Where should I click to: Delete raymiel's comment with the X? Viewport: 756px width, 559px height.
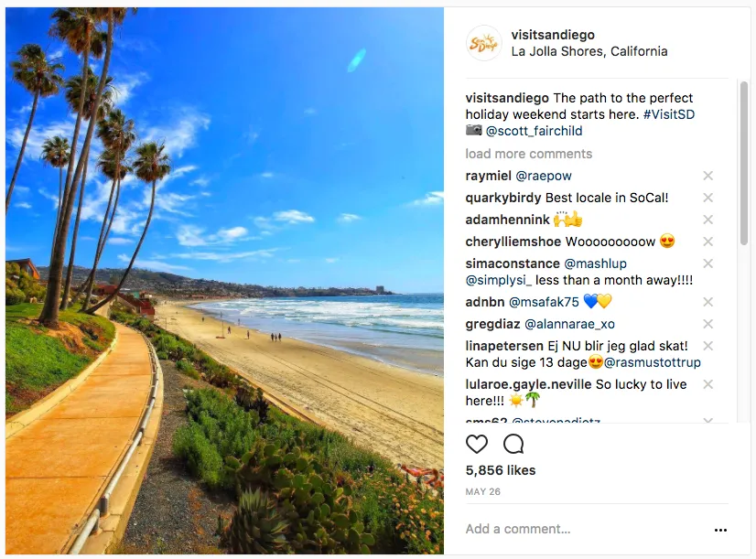point(707,176)
